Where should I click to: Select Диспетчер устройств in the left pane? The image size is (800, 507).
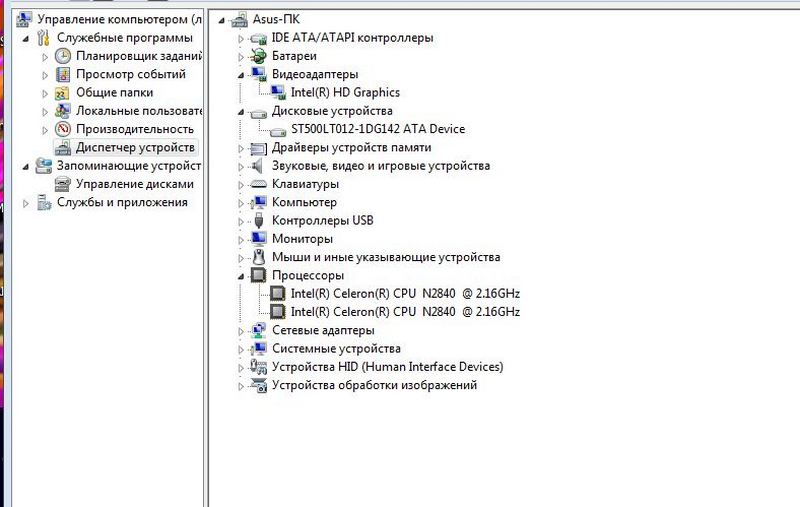point(136,148)
